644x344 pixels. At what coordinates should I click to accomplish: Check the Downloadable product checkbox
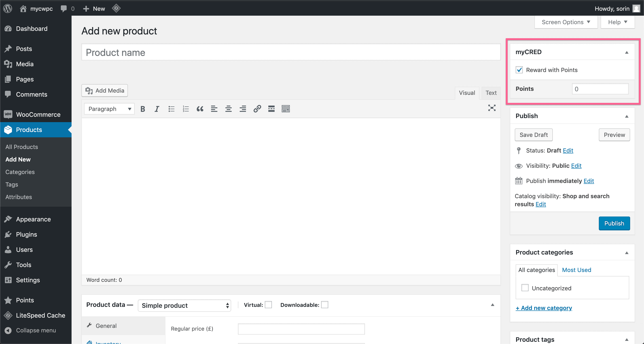click(324, 305)
